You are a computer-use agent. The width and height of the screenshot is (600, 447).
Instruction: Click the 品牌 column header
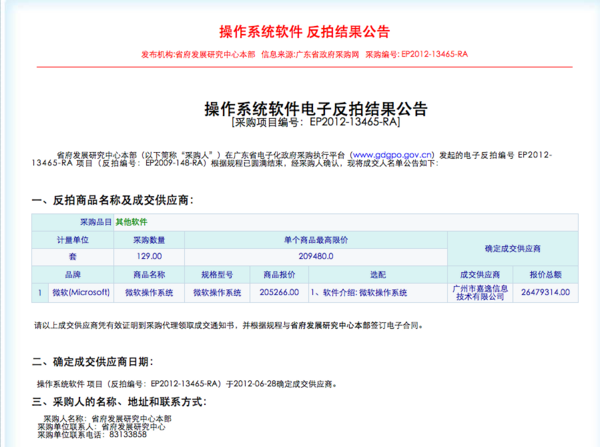tap(73, 274)
